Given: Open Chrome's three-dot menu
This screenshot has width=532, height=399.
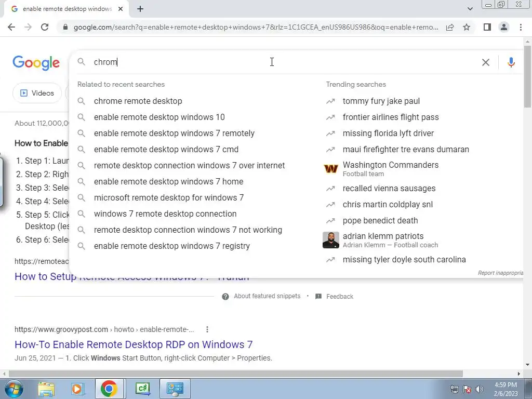Looking at the screenshot, I should [x=521, y=27].
